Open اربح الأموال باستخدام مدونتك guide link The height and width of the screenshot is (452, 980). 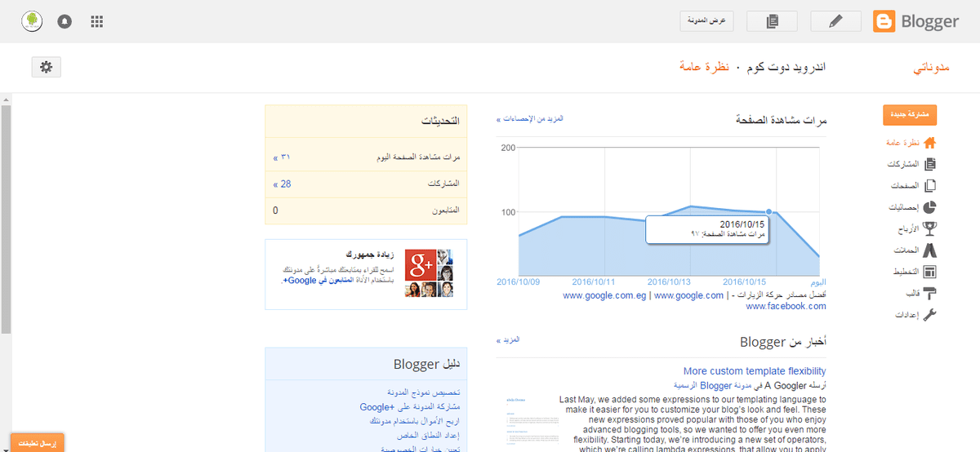pos(415,421)
